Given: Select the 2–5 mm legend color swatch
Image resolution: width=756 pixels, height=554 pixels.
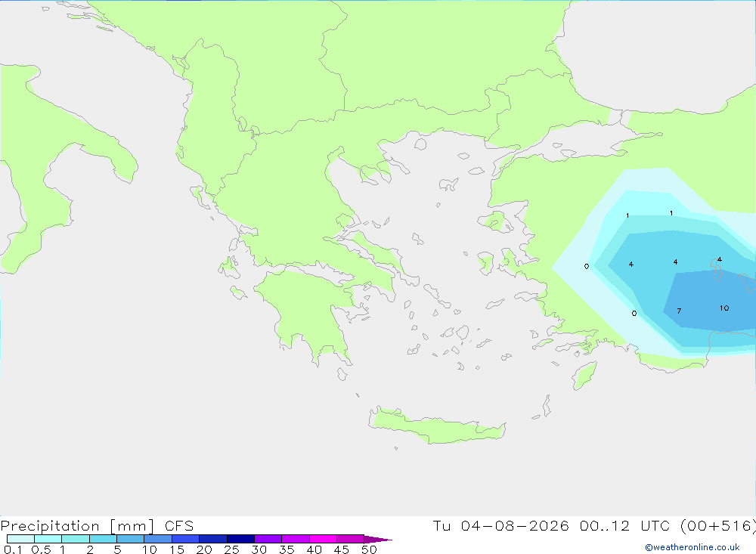Looking at the screenshot, I should click(103, 539).
